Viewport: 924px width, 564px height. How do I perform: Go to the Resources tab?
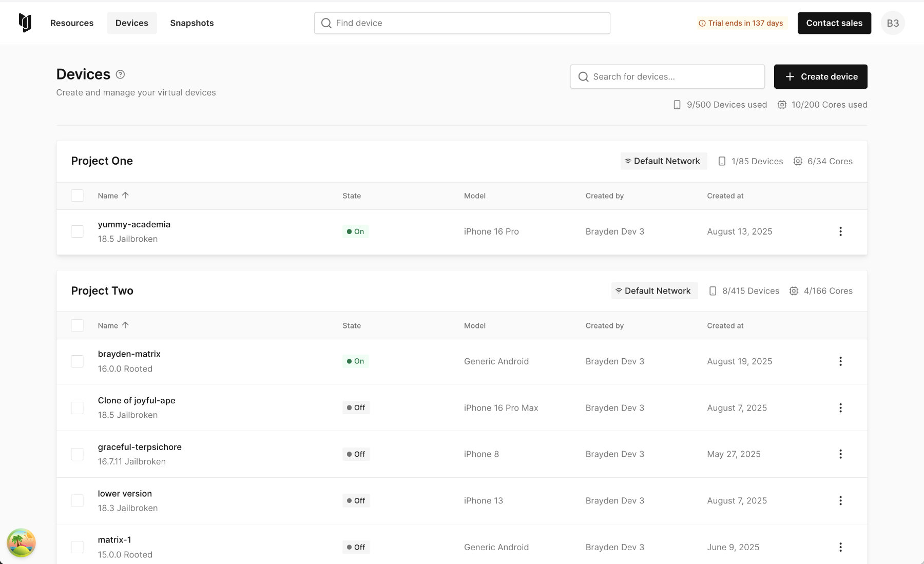[x=72, y=23]
